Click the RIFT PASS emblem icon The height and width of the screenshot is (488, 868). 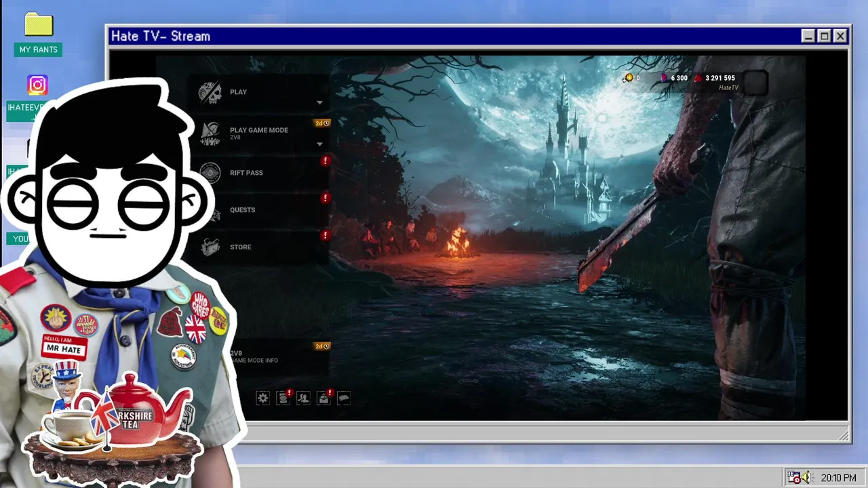pyautogui.click(x=210, y=173)
